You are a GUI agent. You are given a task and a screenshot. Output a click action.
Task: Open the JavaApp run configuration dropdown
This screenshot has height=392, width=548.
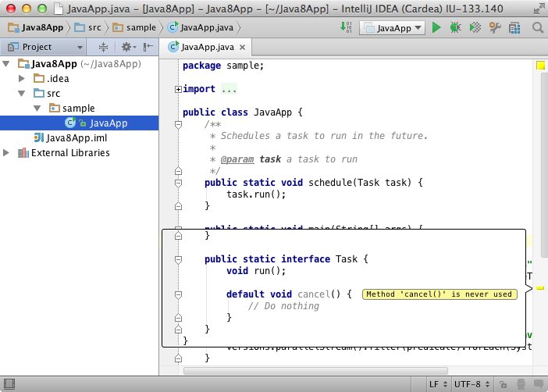[392, 28]
